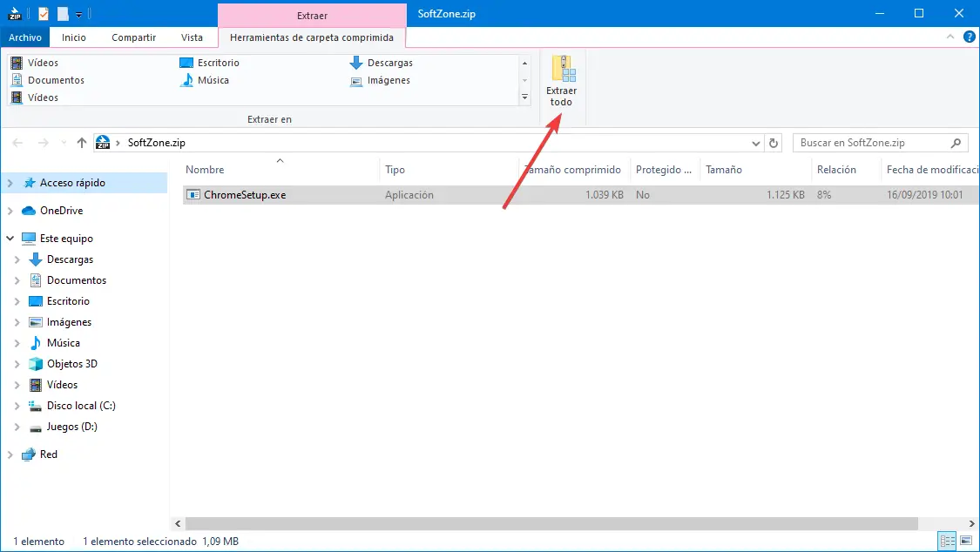Screen dimensions: 980x552
Task: Click the horizontal scrollbar left arrow
Action: click(x=178, y=523)
